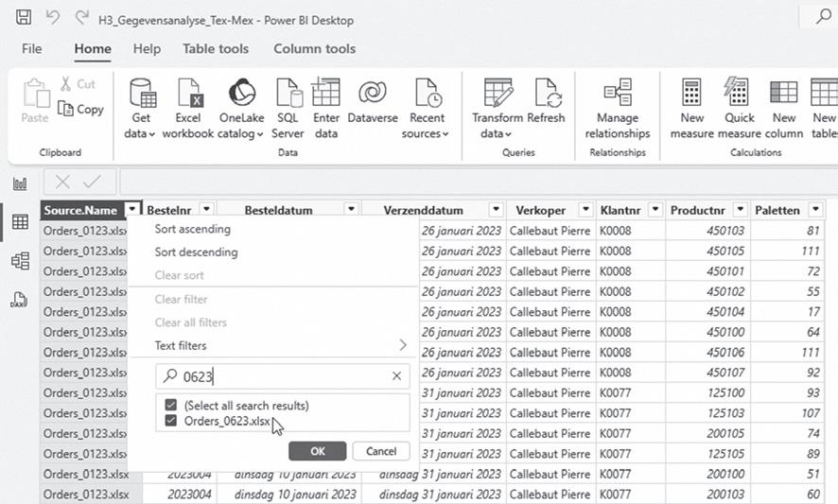Viewport: 838px width, 504px height.
Task: Open the Verkoper column filter dropdown
Action: point(585,209)
